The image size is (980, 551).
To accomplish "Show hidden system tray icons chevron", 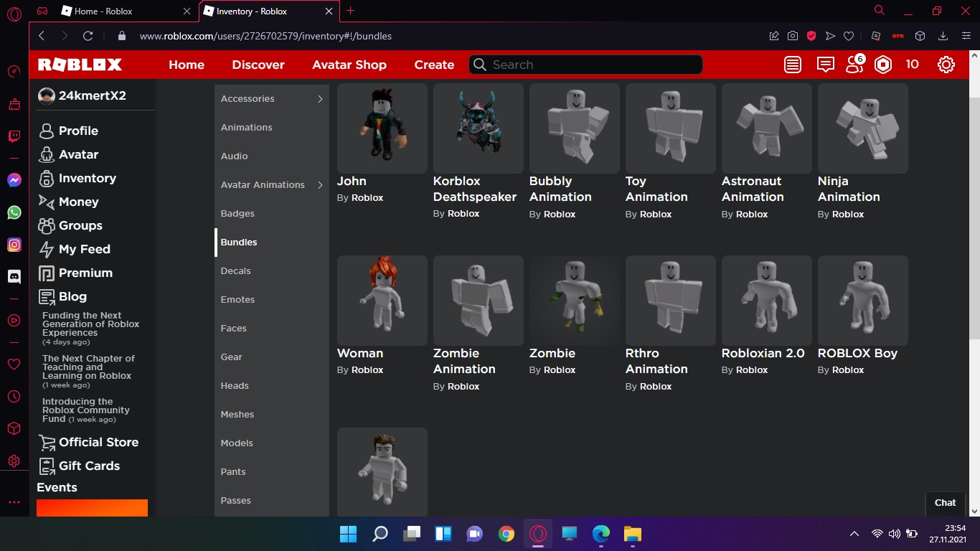I will point(854,534).
